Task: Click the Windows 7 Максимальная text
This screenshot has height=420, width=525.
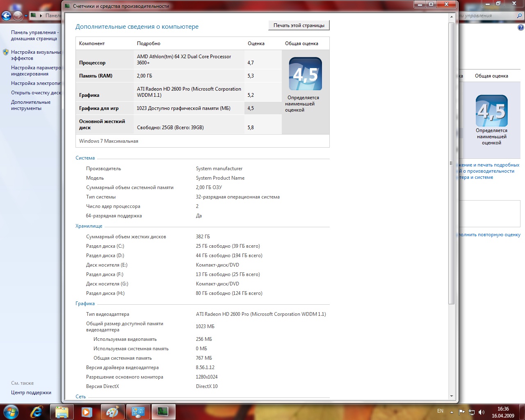Action: click(x=109, y=141)
